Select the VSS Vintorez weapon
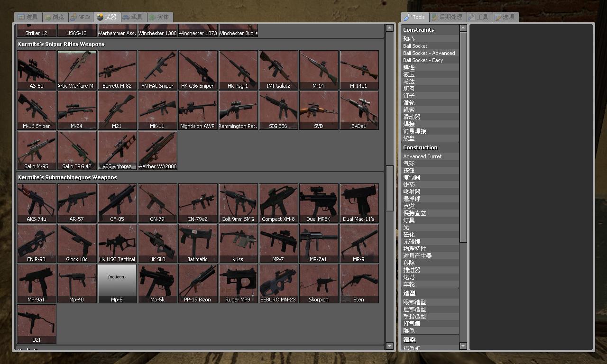 (x=117, y=151)
